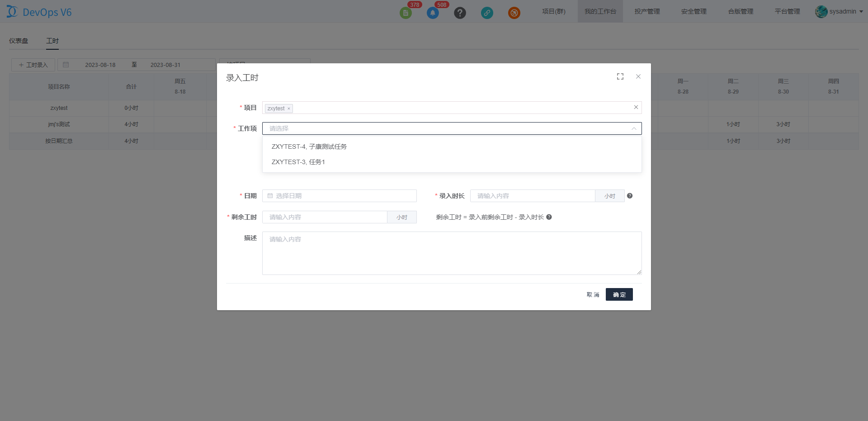Choose ZXYTEST-3, 任务1 from the list

[x=298, y=162]
